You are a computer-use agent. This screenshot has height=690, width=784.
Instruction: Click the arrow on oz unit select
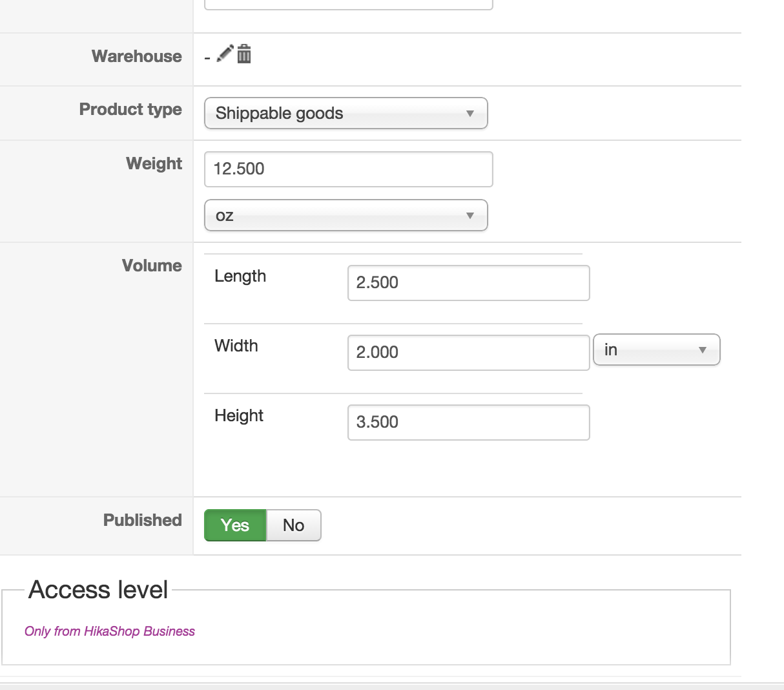tap(470, 216)
